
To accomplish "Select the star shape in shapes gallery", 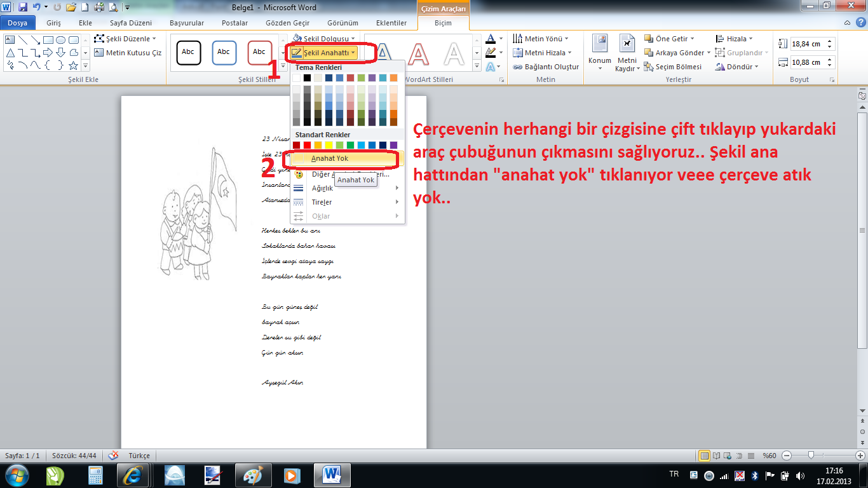I will tap(73, 65).
